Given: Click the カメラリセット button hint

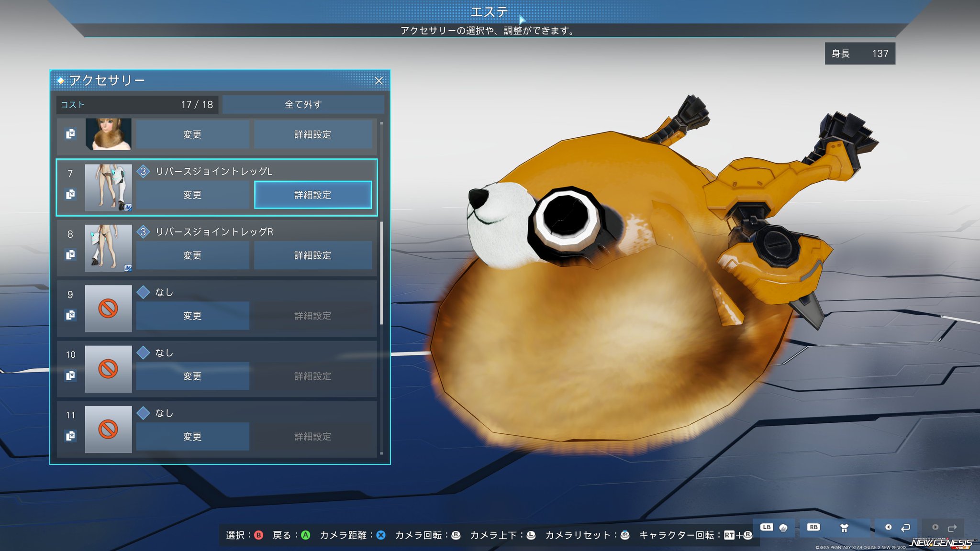Looking at the screenshot, I should click(588, 535).
